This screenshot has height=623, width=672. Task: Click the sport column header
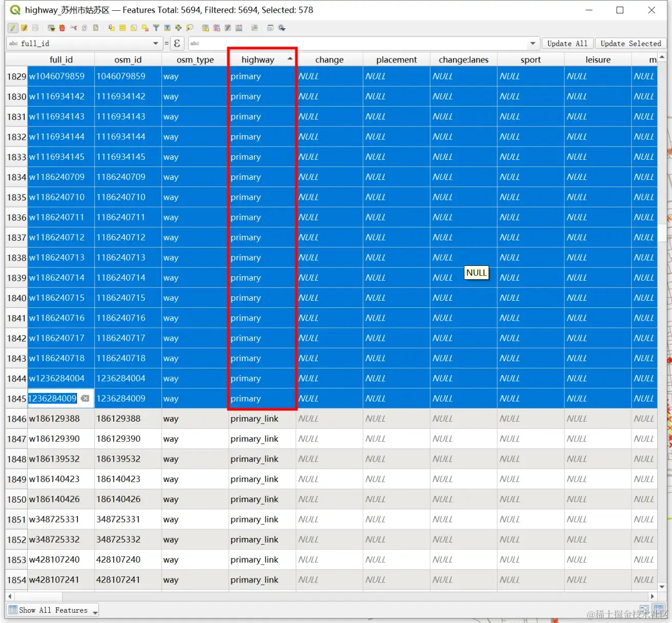[x=531, y=59]
